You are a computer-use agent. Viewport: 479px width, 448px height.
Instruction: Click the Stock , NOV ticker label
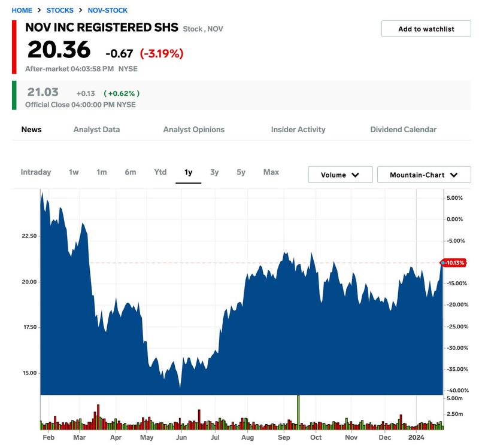tap(203, 29)
